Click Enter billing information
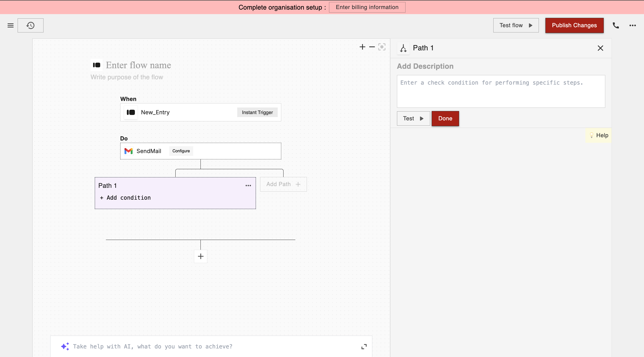The height and width of the screenshot is (357, 644). (367, 7)
